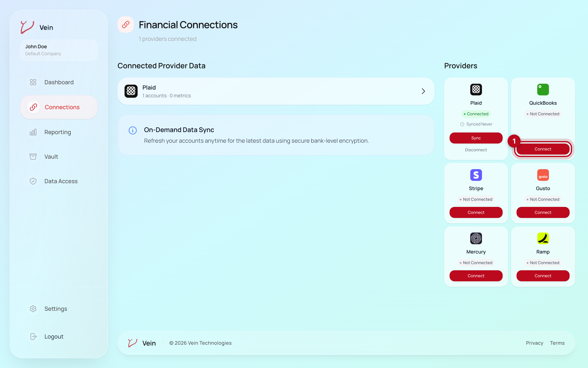This screenshot has height=368, width=588.
Task: Open Settings from the sidebar
Action: [59, 309]
